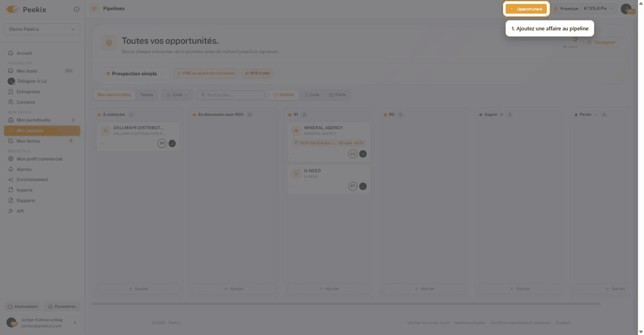Add an opportunity in À contacter column
This screenshot has width=644, height=335.
(138, 289)
